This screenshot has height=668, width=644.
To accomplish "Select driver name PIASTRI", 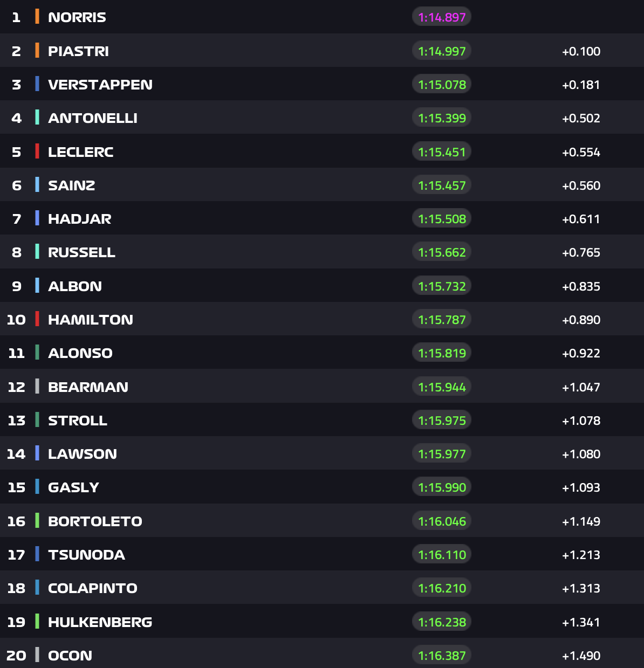I will (x=78, y=51).
